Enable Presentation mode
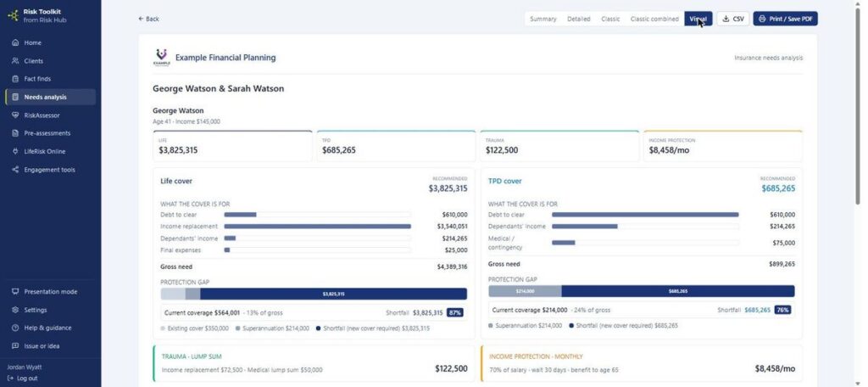The height and width of the screenshot is (387, 868). pos(50,292)
